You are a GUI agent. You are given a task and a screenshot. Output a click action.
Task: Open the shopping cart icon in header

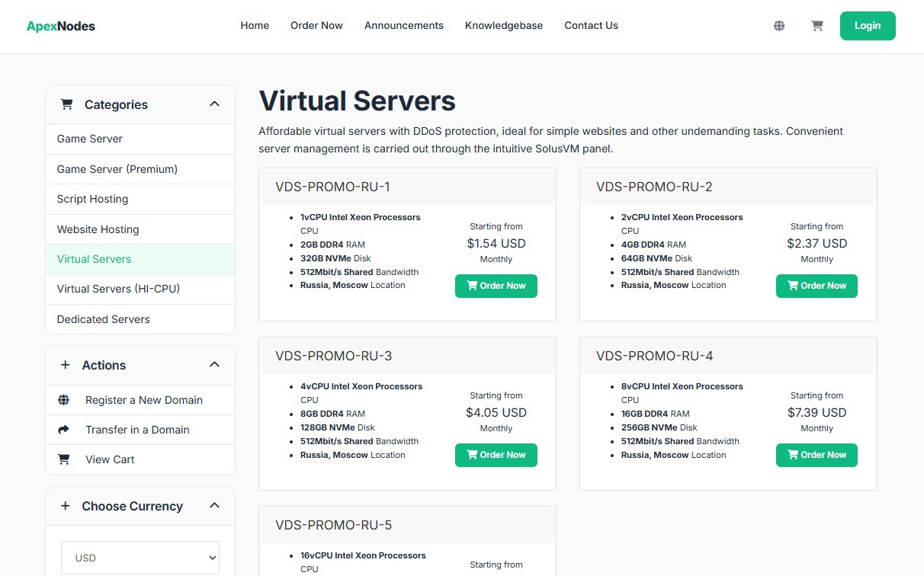click(x=817, y=26)
